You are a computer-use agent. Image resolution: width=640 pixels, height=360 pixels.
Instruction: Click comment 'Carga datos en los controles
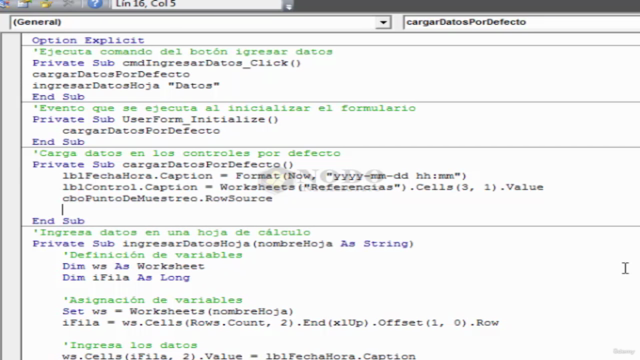point(186,153)
